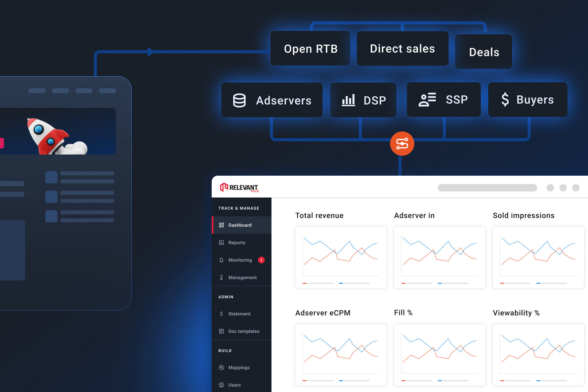Go to Doc templates page
Image resolution: width=588 pixels, height=392 pixels.
[x=242, y=331]
